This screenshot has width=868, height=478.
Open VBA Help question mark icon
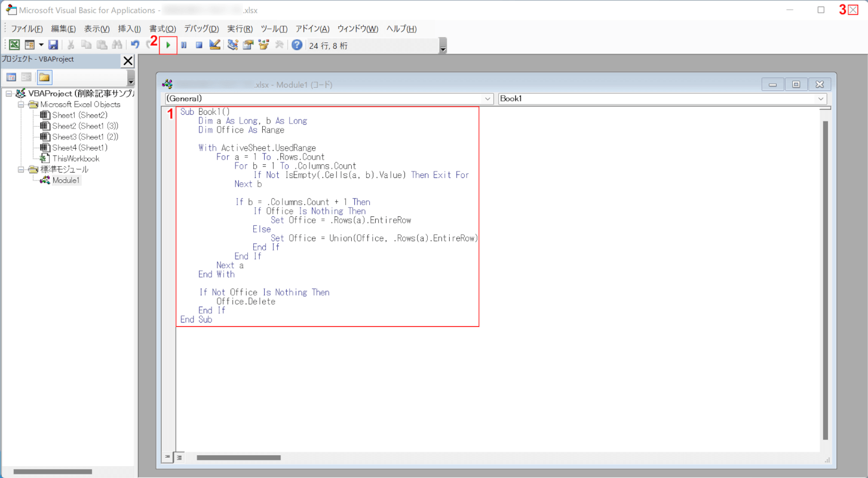click(297, 45)
